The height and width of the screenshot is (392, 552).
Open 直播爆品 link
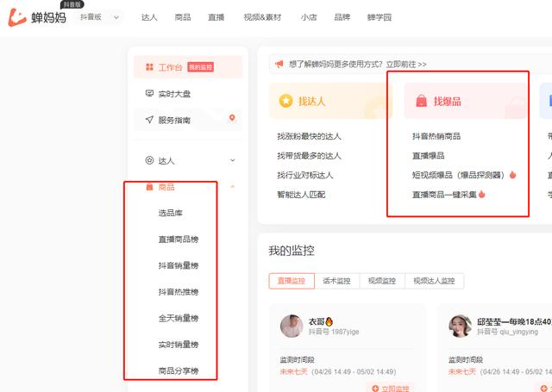pos(429,156)
